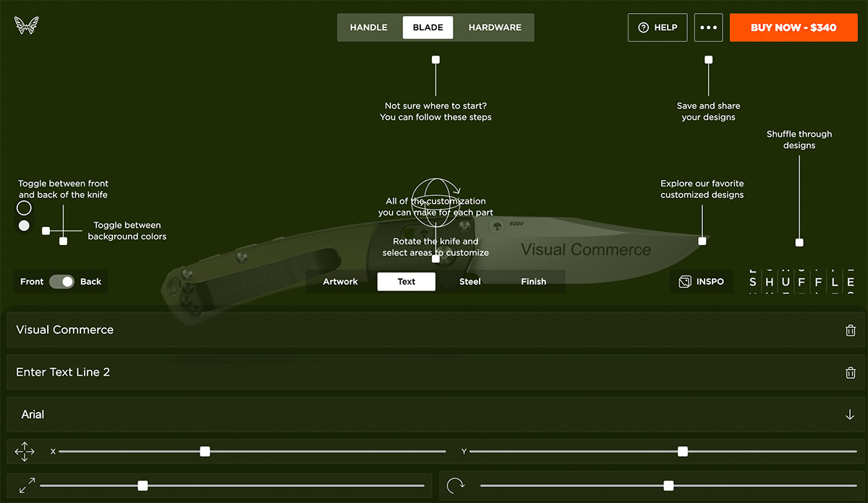Select the light background color circle
The width and height of the screenshot is (868, 503).
24,226
